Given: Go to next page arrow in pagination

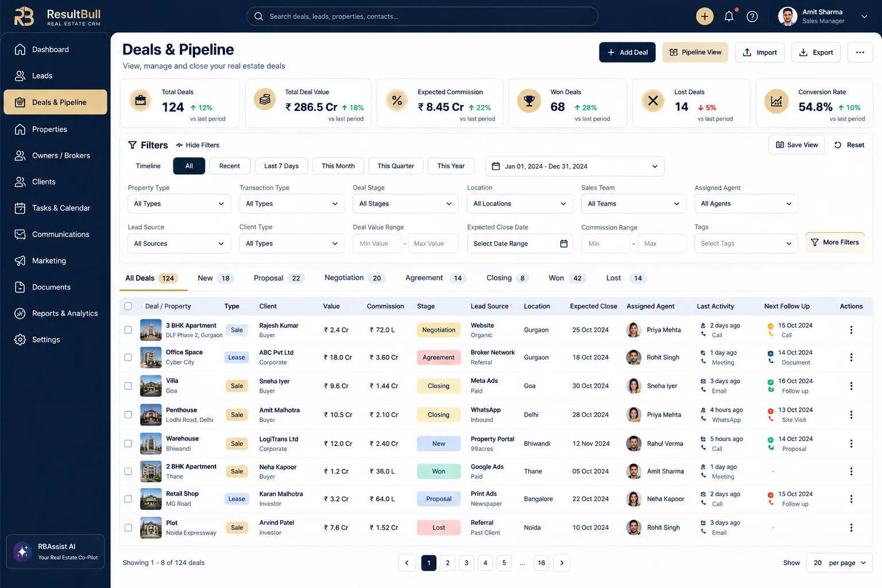Looking at the screenshot, I should [562, 563].
